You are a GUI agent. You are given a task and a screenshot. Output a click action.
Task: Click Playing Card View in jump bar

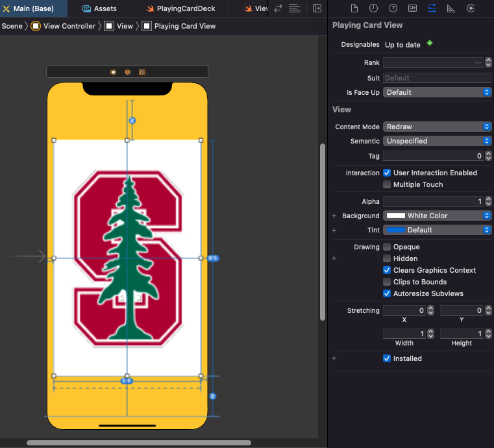click(179, 26)
